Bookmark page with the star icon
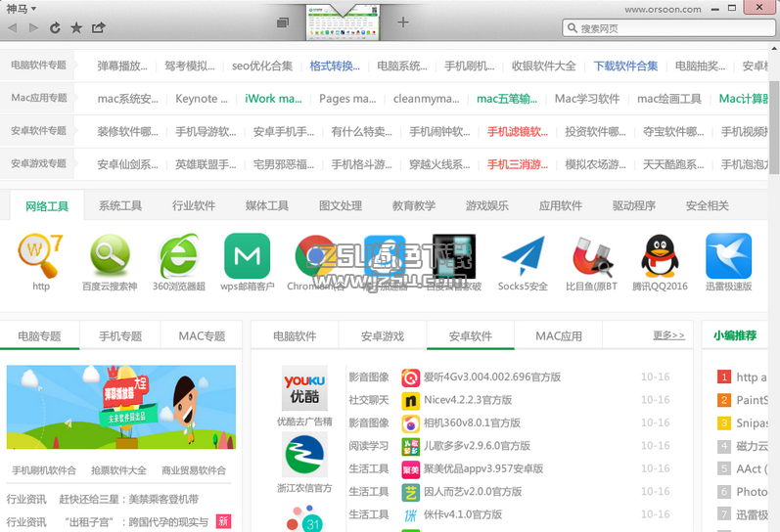 [x=76, y=27]
